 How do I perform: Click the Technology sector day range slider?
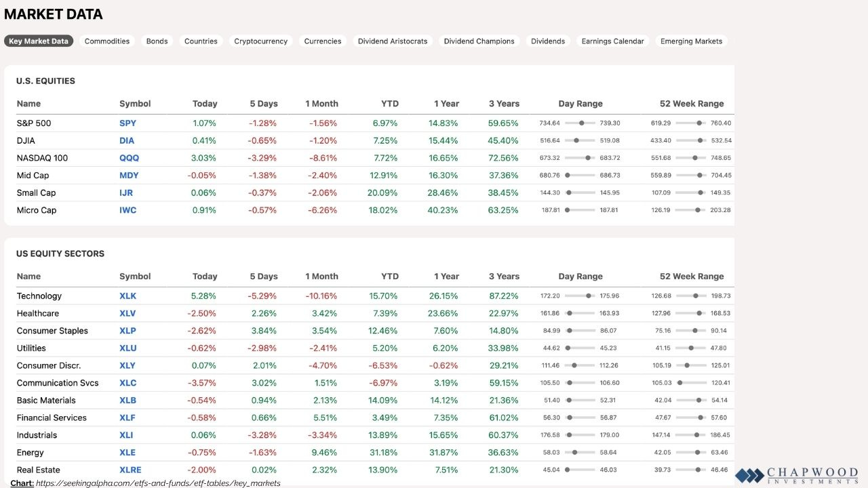click(580, 296)
